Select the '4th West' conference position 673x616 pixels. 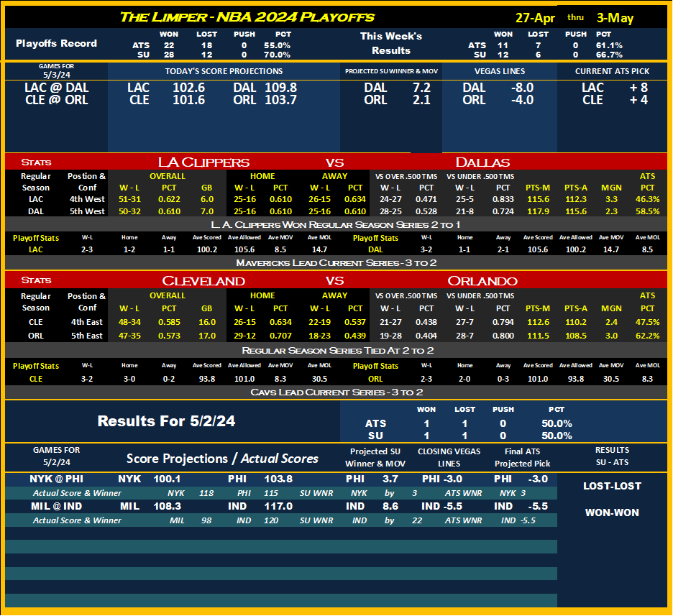click(x=87, y=200)
